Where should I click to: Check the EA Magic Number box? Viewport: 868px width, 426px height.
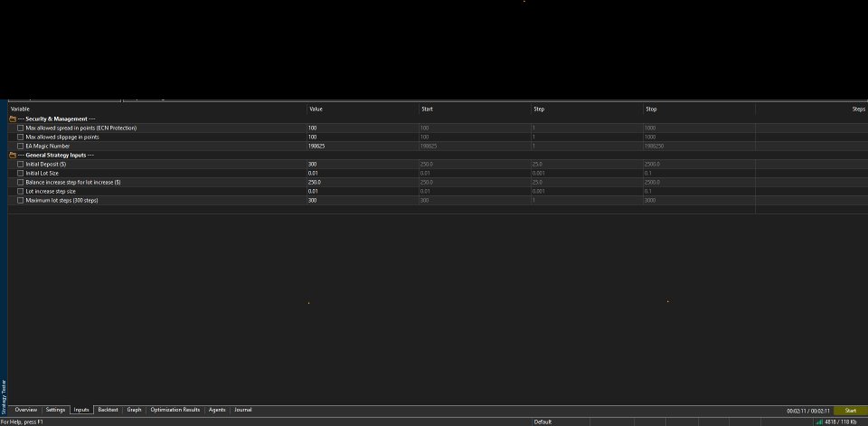click(21, 147)
